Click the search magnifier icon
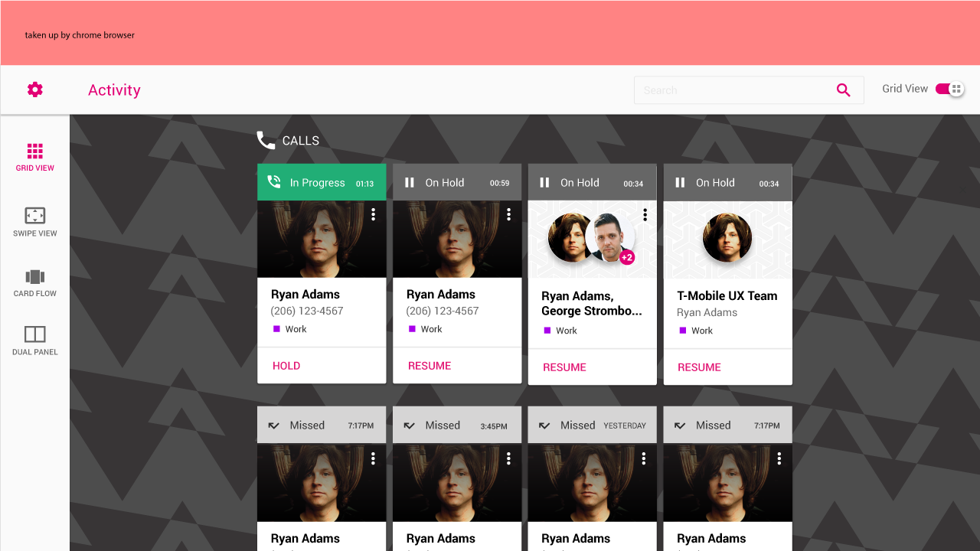Screen dimensions: 980x551 (x=843, y=90)
